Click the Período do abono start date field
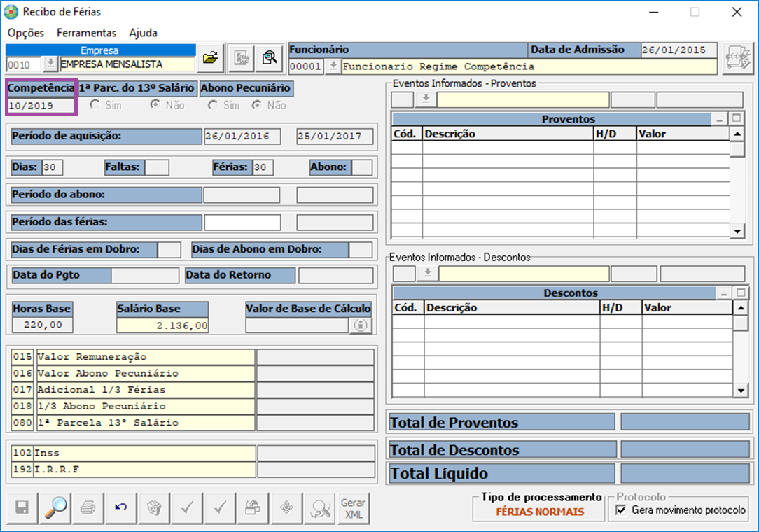759x532 pixels. [x=242, y=195]
